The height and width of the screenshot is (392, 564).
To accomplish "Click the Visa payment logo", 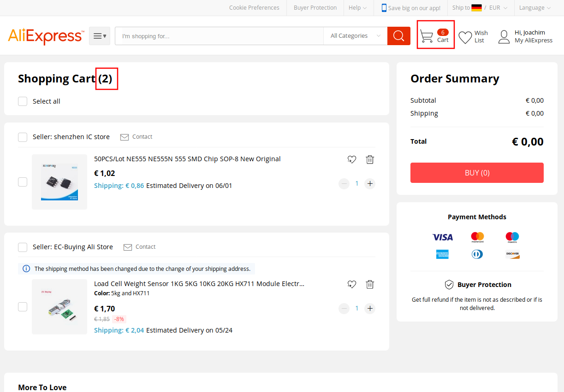I will [443, 237].
